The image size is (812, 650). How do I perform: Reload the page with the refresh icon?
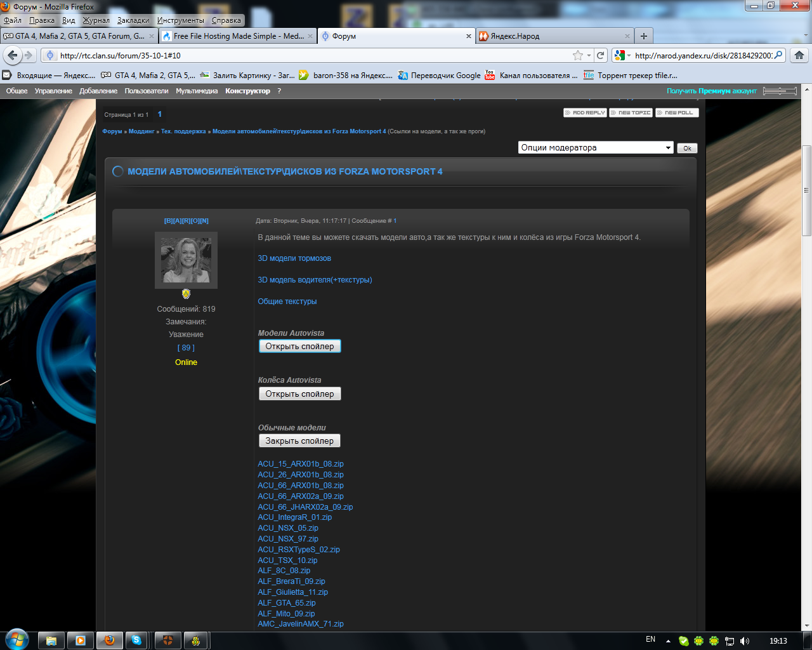(601, 55)
